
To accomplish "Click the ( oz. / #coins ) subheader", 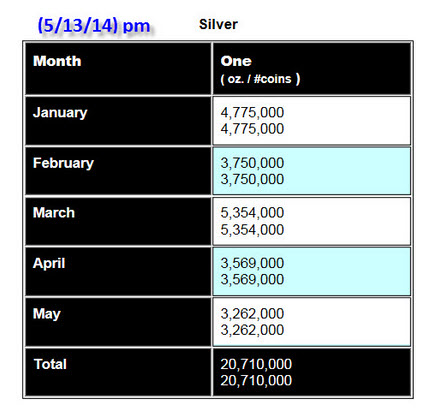I will click(x=260, y=79).
